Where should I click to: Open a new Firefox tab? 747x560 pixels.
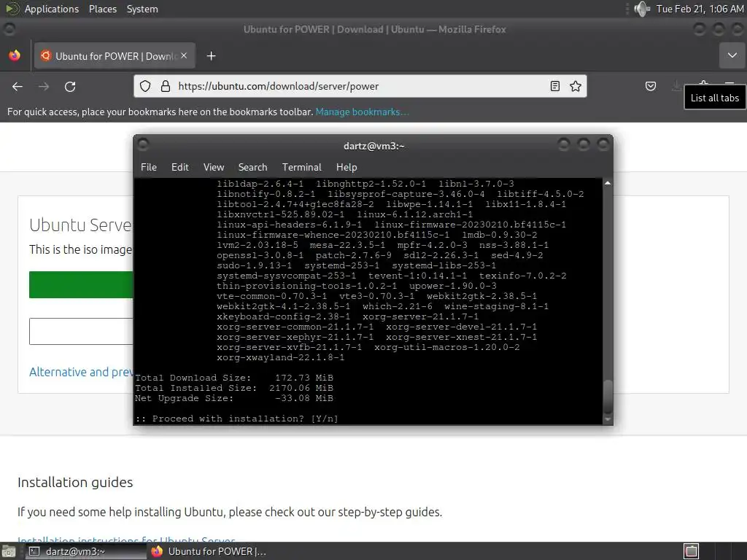coord(211,56)
